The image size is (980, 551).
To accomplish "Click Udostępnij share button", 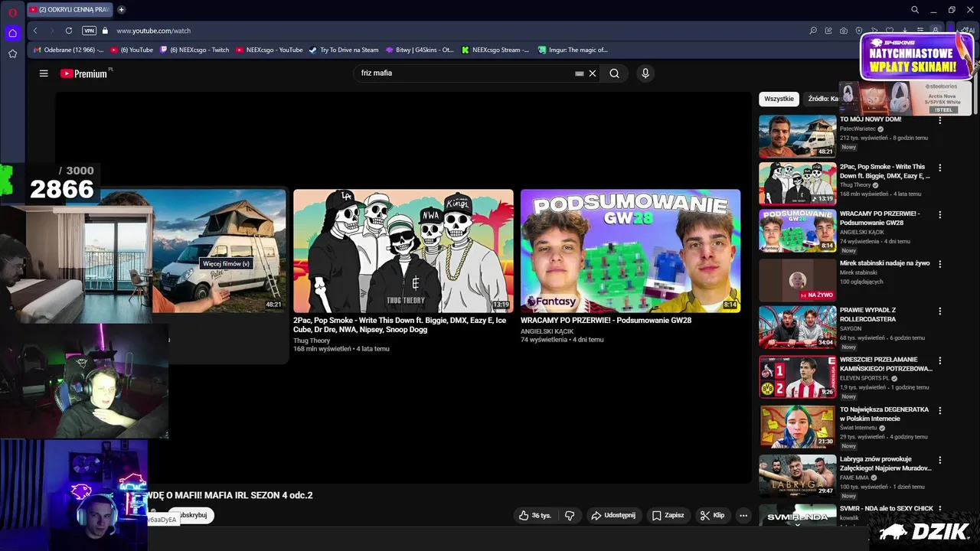I will 613,515.
